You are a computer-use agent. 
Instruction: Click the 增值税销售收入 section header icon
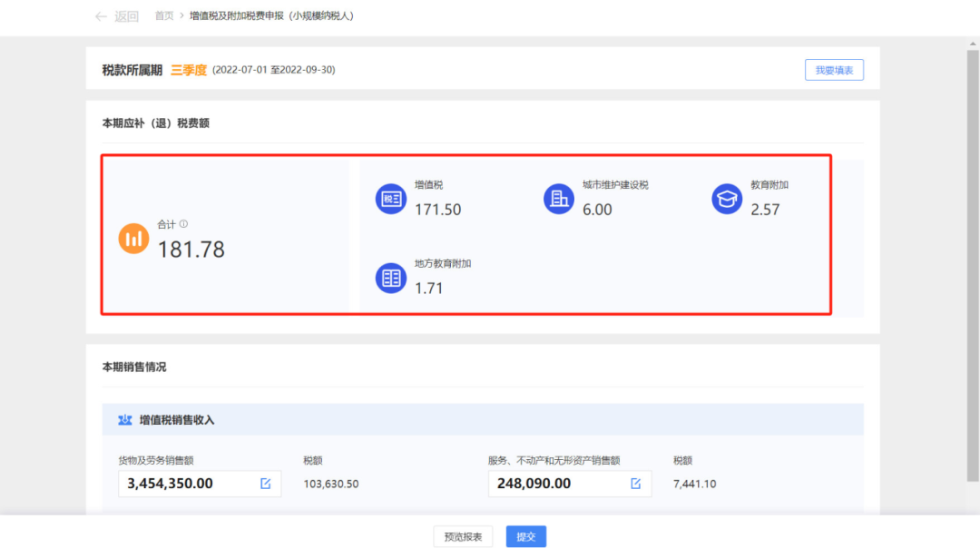pyautogui.click(x=125, y=420)
